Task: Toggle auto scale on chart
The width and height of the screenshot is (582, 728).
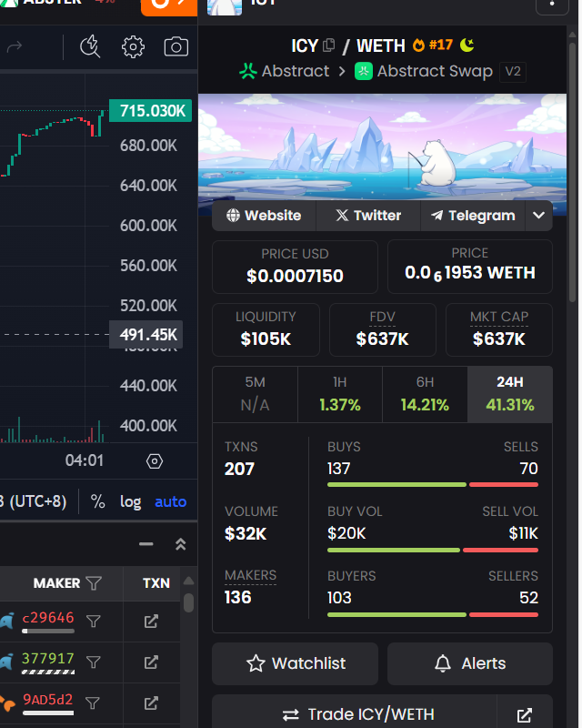Action: point(170,502)
